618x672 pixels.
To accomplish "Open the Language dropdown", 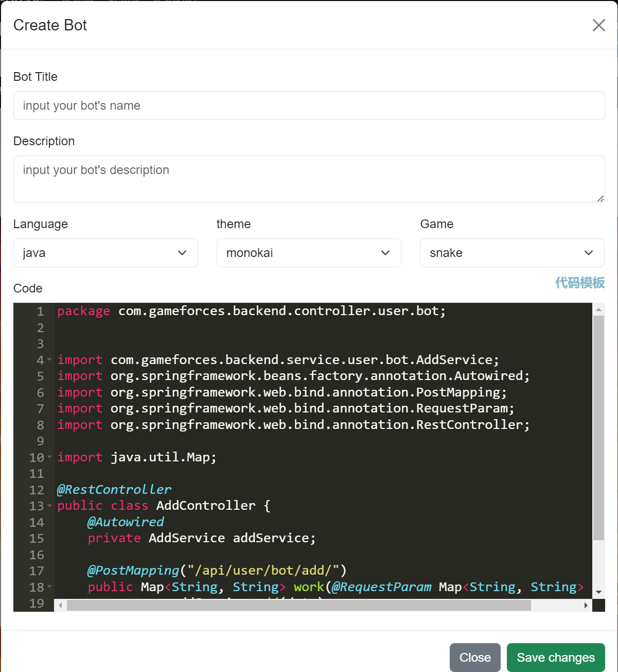I will coord(105,253).
